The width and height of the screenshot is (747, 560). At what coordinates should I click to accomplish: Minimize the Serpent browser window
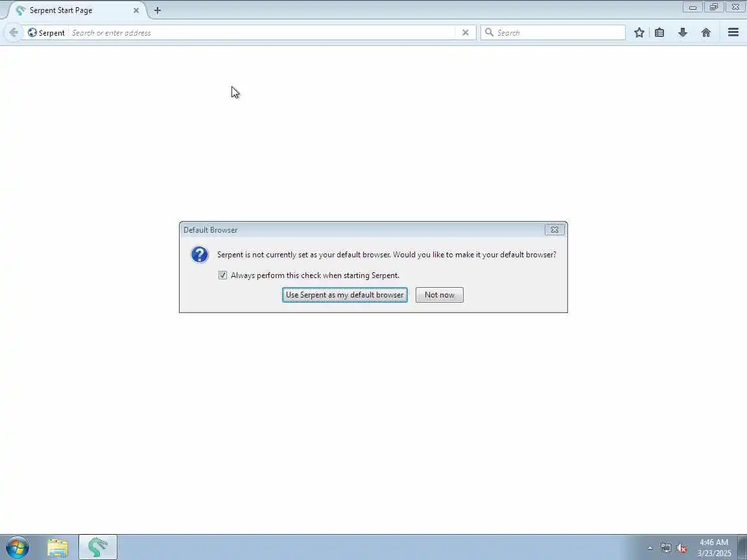pyautogui.click(x=693, y=7)
